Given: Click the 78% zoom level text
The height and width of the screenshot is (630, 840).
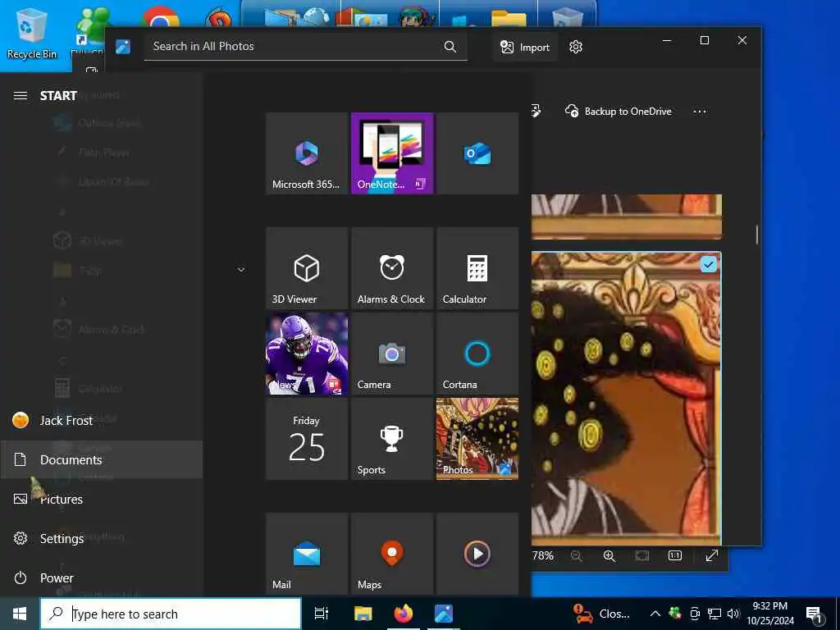Looking at the screenshot, I should pos(543,556).
